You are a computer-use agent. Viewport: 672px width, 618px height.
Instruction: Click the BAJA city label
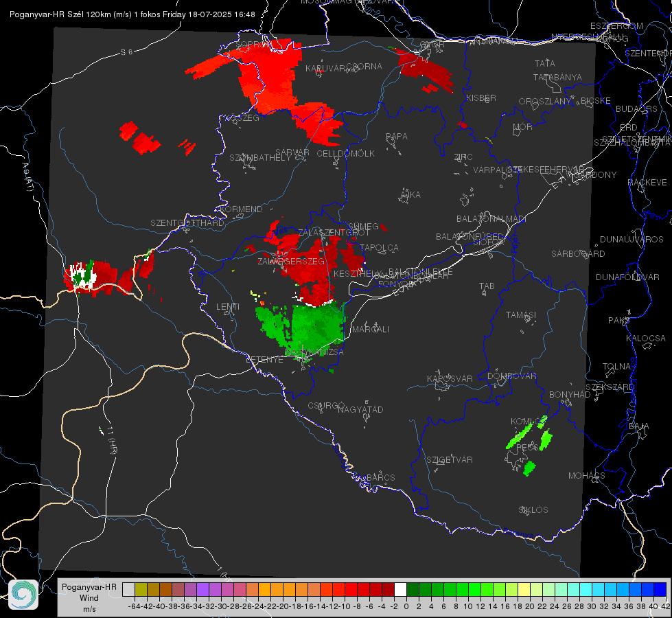click(639, 426)
